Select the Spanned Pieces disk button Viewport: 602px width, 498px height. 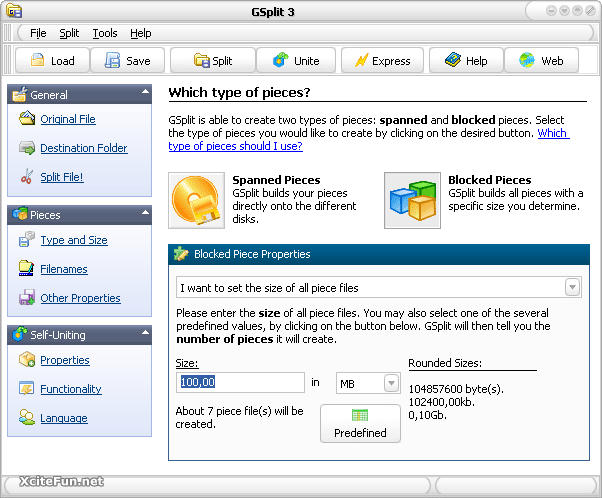pos(197,200)
